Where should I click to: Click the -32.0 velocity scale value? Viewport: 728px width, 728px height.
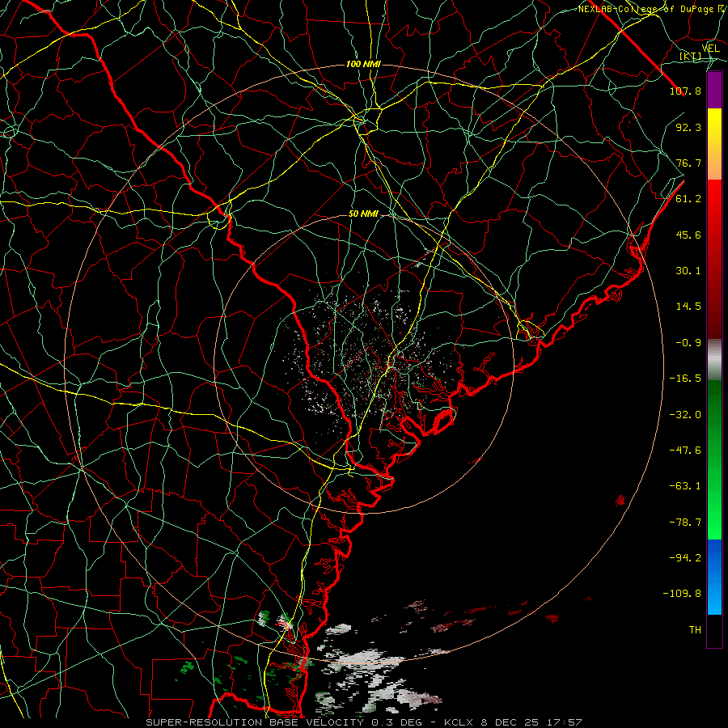[685, 415]
